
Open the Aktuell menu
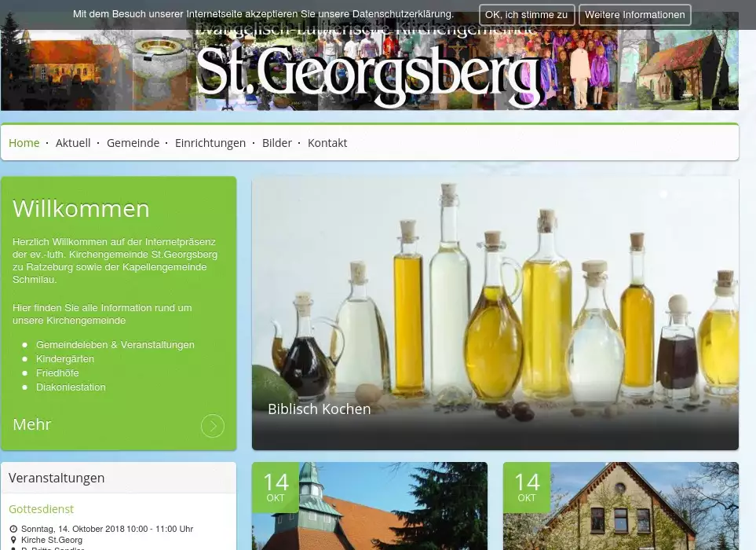click(x=73, y=143)
